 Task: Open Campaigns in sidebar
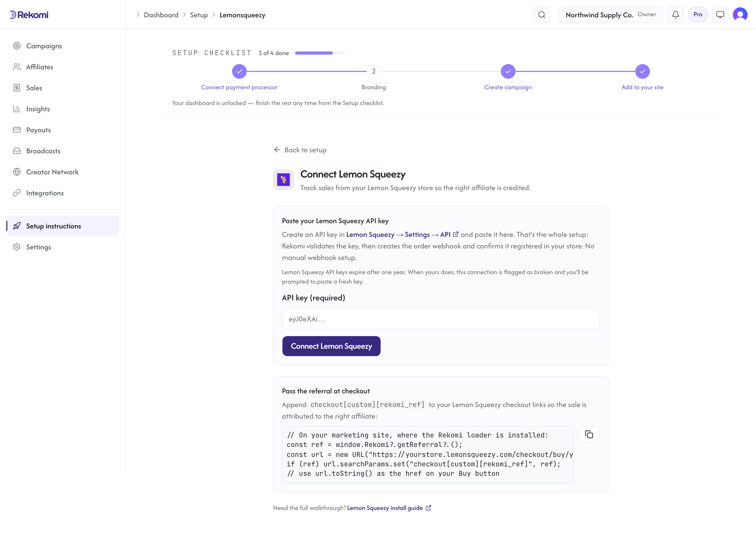[x=63, y=46]
